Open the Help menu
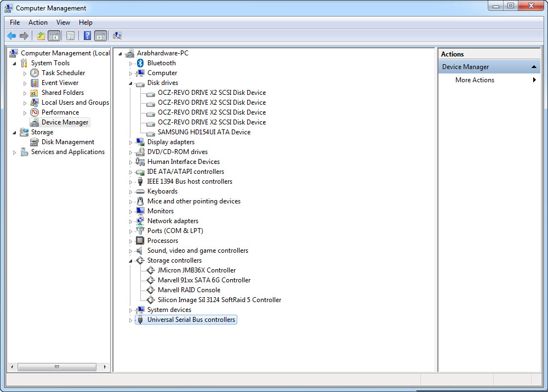 pyautogui.click(x=85, y=22)
